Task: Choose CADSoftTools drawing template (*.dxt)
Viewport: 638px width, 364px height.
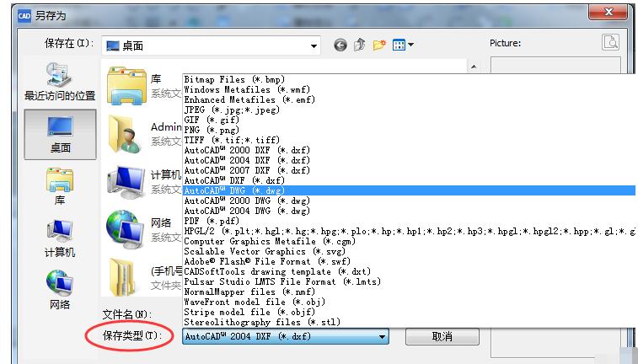Action: 409,271
